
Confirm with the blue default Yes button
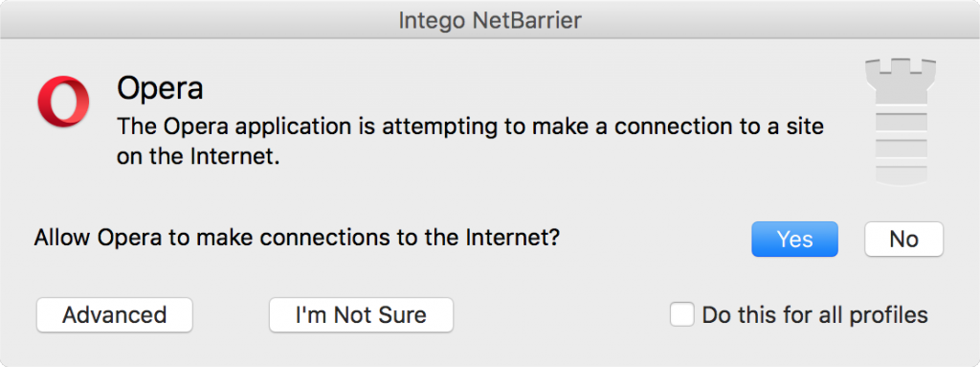point(794,239)
